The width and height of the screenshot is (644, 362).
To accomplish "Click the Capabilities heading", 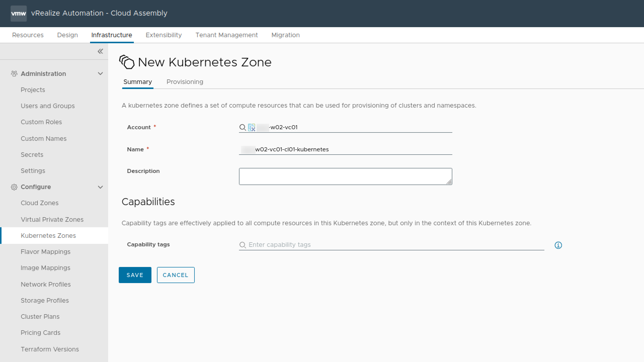I will [x=148, y=202].
